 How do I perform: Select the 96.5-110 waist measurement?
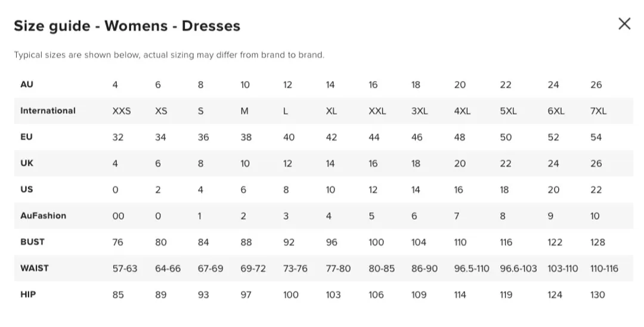coord(472,269)
